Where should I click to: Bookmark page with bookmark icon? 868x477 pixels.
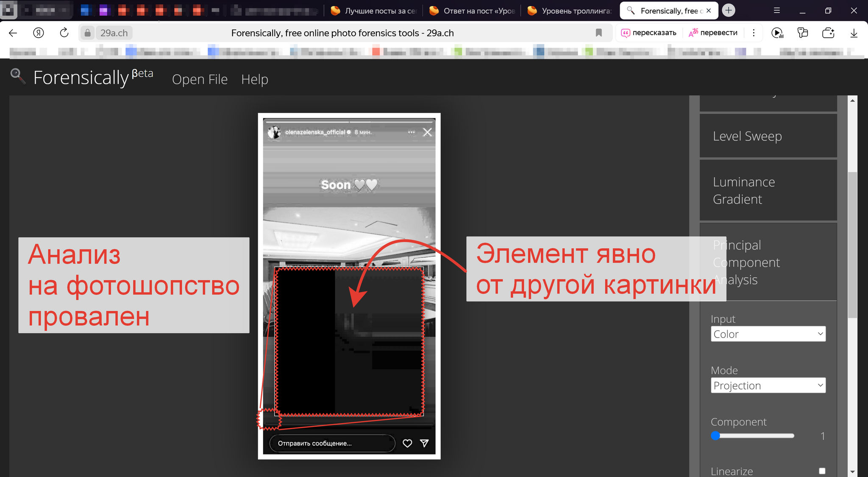[598, 33]
